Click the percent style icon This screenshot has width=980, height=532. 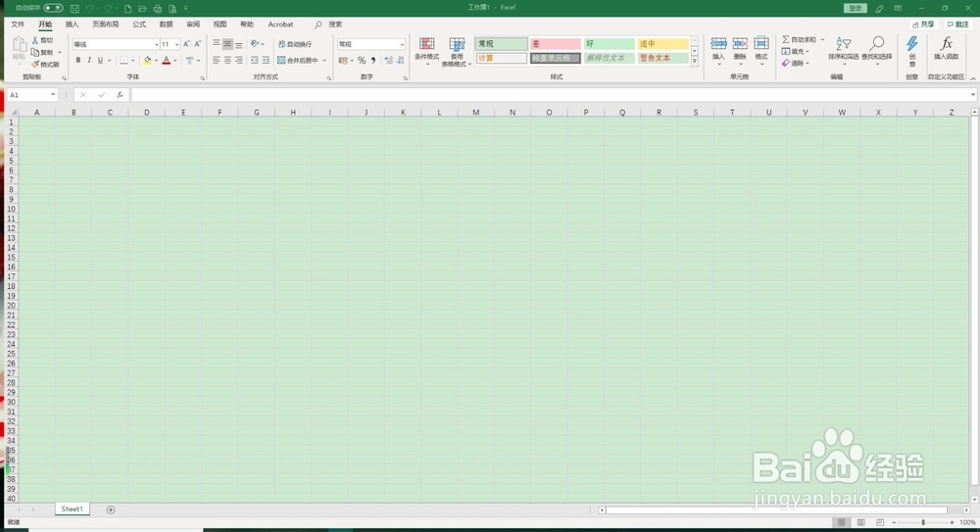tap(362, 61)
